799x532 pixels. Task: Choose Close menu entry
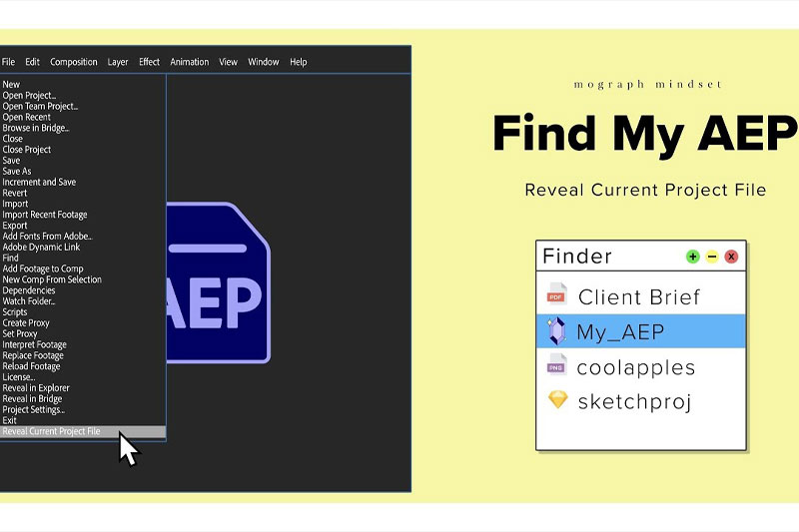[x=13, y=139]
